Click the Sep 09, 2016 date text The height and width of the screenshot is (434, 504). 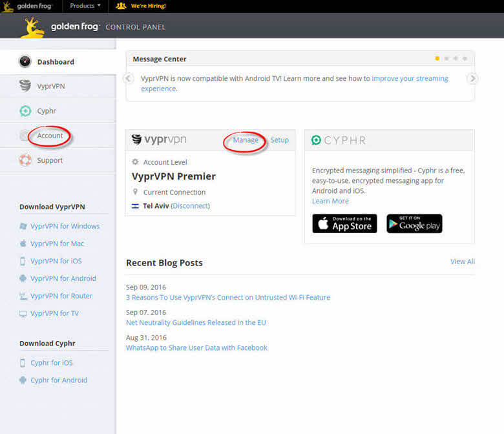coord(146,287)
